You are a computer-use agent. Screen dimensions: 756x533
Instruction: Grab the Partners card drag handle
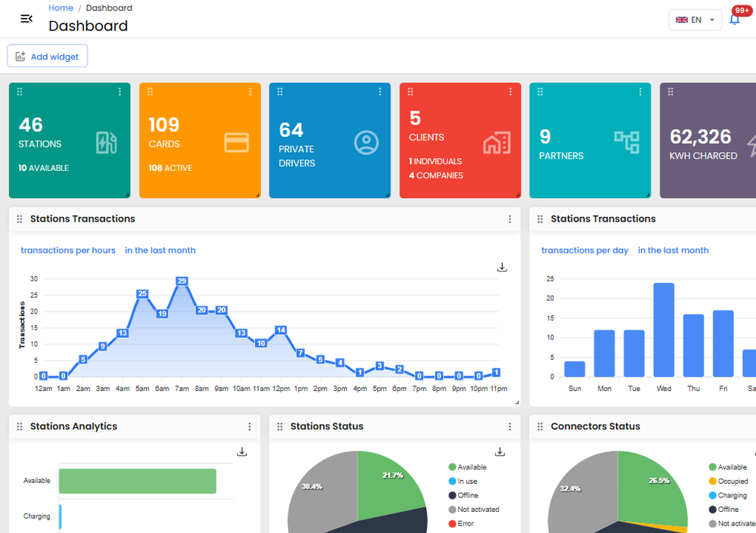tap(541, 91)
